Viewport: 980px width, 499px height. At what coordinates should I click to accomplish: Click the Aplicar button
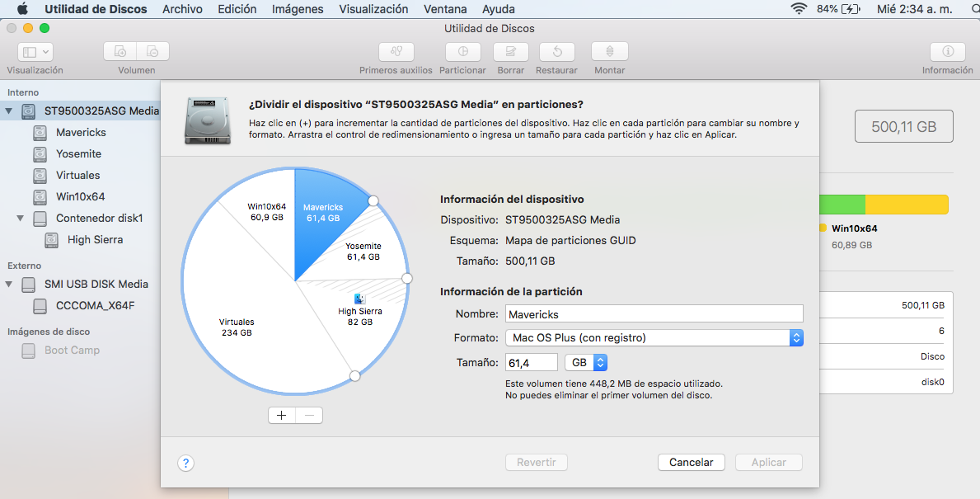click(x=769, y=462)
